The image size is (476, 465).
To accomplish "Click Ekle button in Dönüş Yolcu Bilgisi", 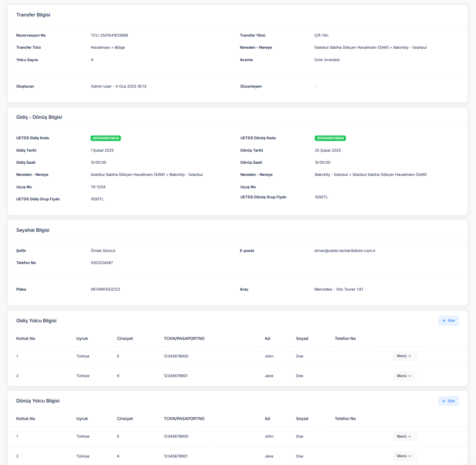I will pyautogui.click(x=448, y=401).
